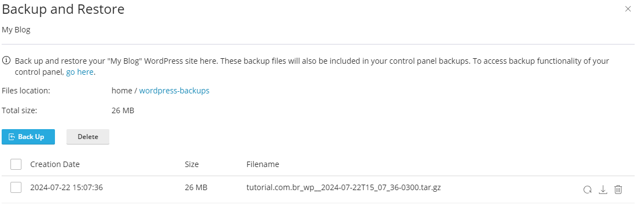Restore the tutorial.com.br backup via circular arrow icon
Viewport: 644px width, 211px height.
tap(587, 190)
